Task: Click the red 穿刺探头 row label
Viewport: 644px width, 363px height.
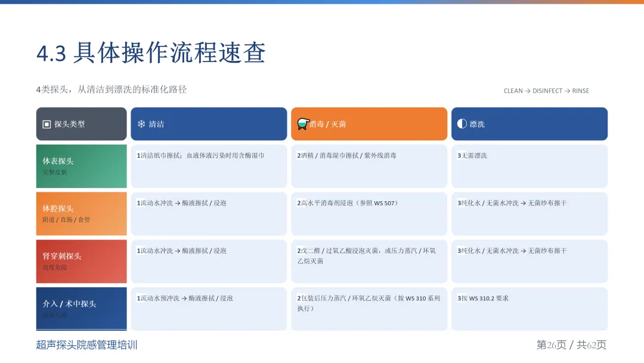Action: pyautogui.click(x=81, y=262)
